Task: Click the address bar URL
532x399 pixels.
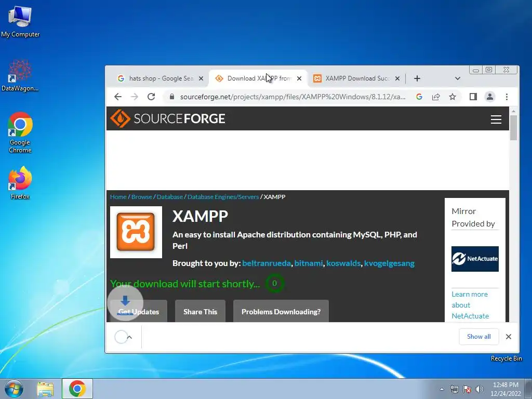Action: pyautogui.click(x=292, y=97)
